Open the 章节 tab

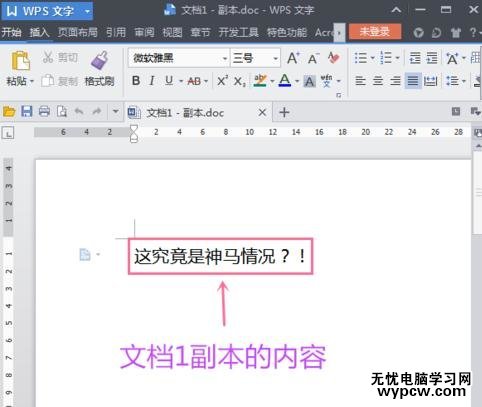pos(201,32)
